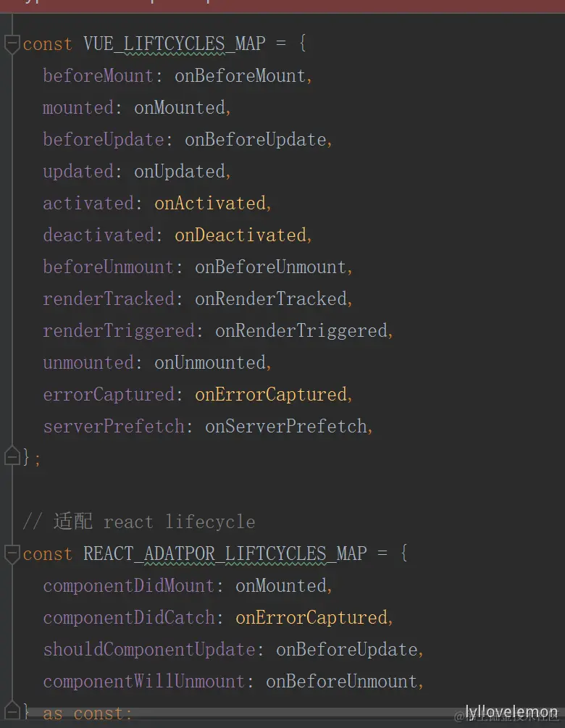The image size is (565, 728).
Task: Click onErrorCaptured after componentDidCatch
Action: pyautogui.click(x=311, y=618)
